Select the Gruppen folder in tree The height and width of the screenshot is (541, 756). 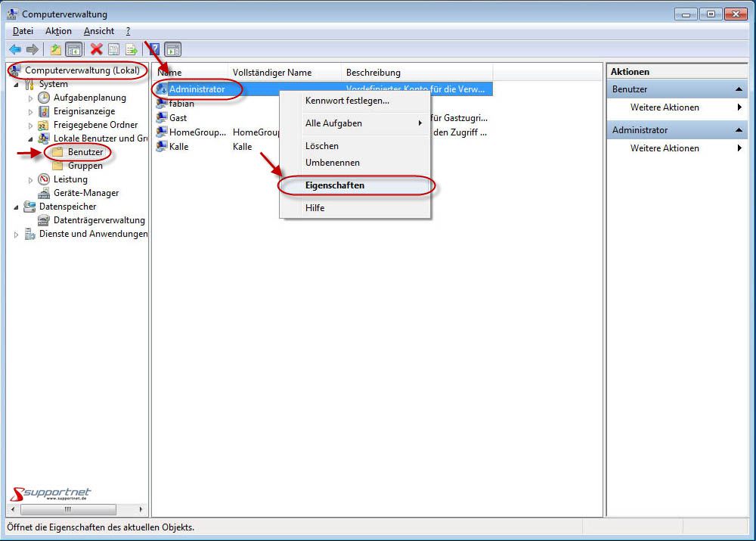pos(85,166)
